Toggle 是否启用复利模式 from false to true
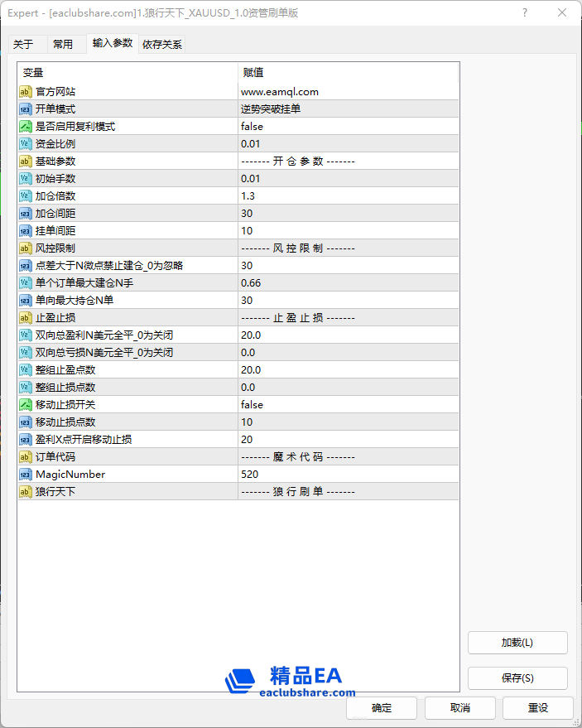582x728 pixels. pos(331,126)
